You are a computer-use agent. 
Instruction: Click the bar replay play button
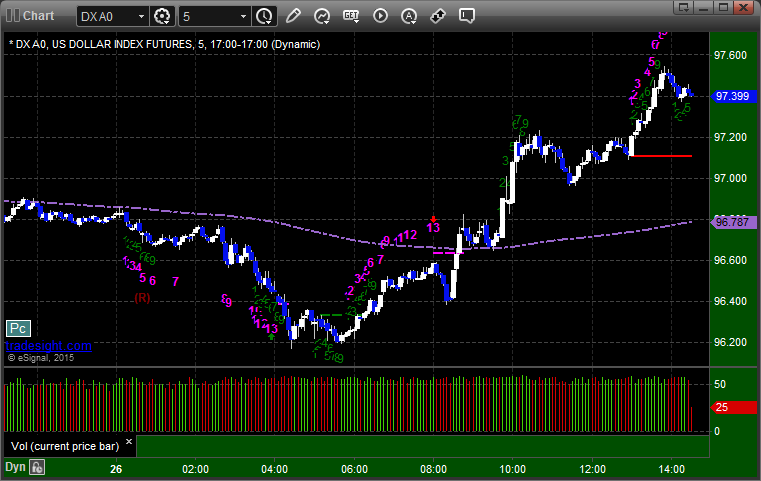click(x=380, y=16)
